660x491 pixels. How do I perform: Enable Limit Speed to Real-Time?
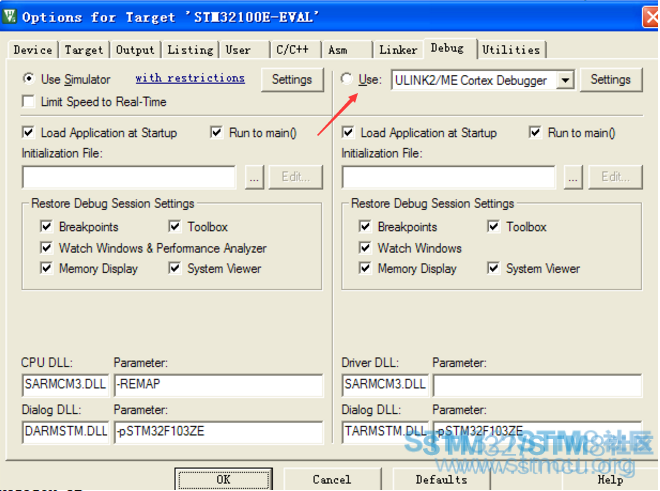pyautogui.click(x=28, y=101)
